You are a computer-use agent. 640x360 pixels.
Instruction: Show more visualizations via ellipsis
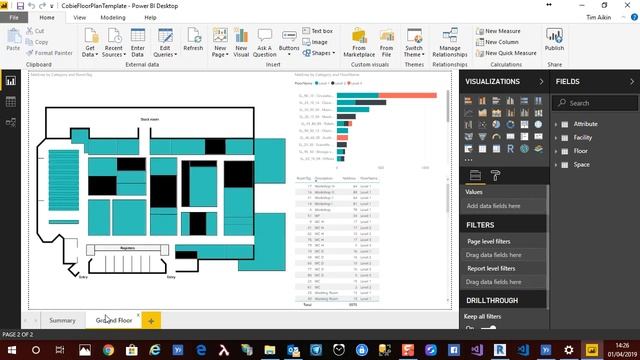pyautogui.click(x=468, y=160)
